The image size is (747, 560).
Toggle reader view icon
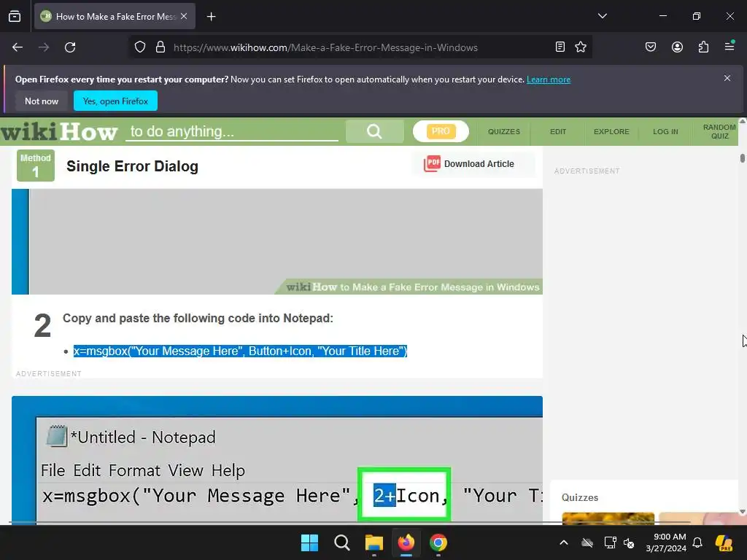560,47
